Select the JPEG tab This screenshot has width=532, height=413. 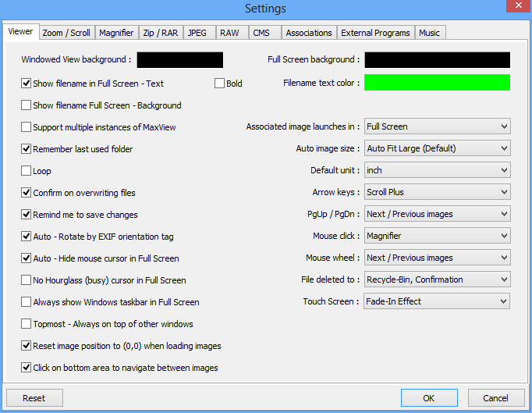tap(200, 33)
